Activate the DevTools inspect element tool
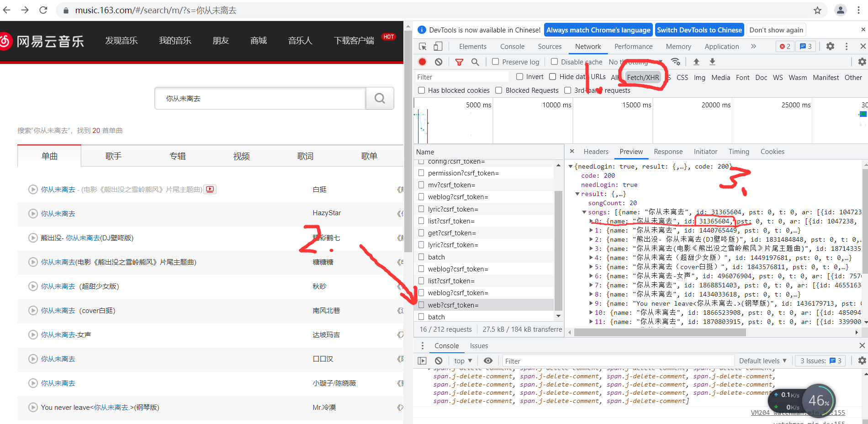Viewport: 868px width, 424px height. tap(423, 46)
